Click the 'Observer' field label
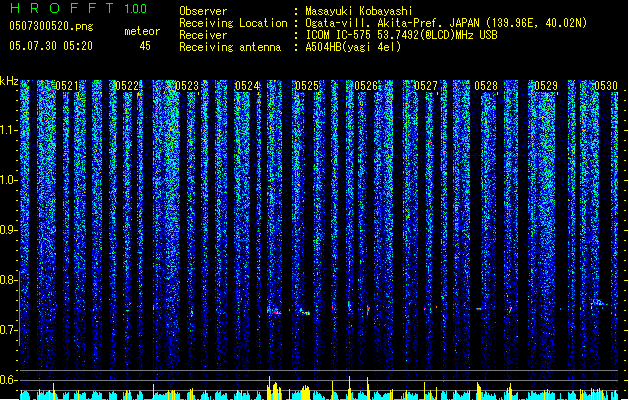 (203, 11)
